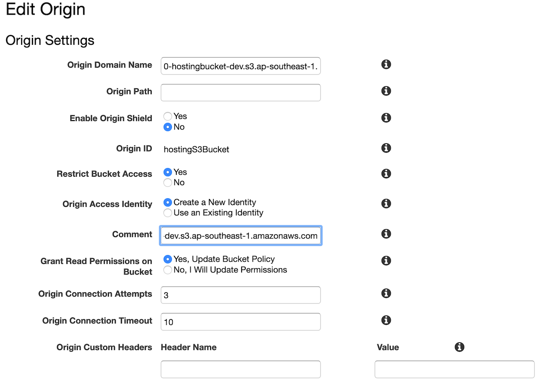Show help for Restrict Bucket Access

(386, 173)
